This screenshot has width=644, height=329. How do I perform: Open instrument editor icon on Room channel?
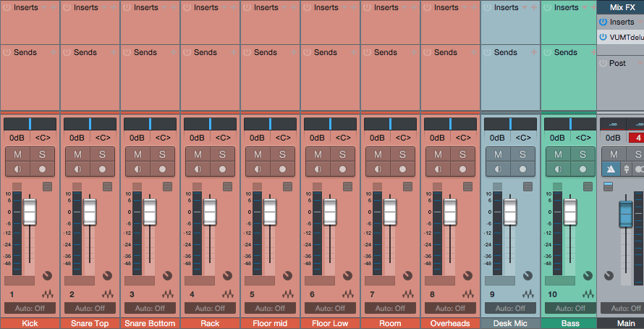click(408, 294)
